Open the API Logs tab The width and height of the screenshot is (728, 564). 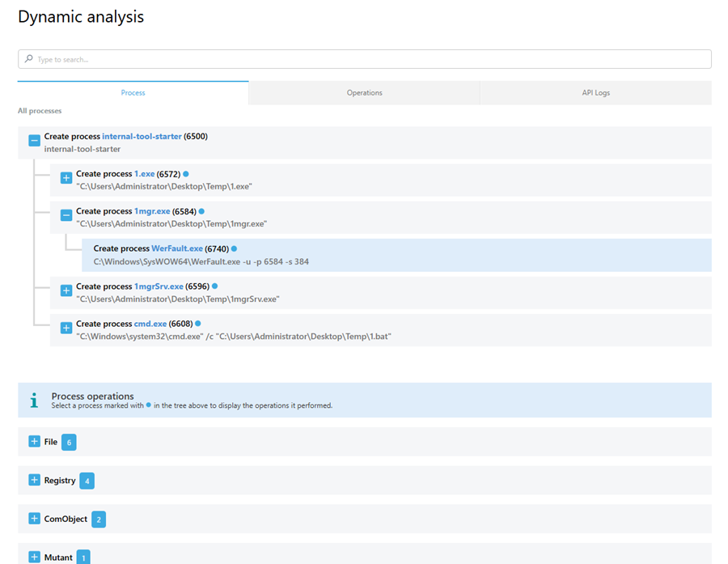pyautogui.click(x=595, y=93)
